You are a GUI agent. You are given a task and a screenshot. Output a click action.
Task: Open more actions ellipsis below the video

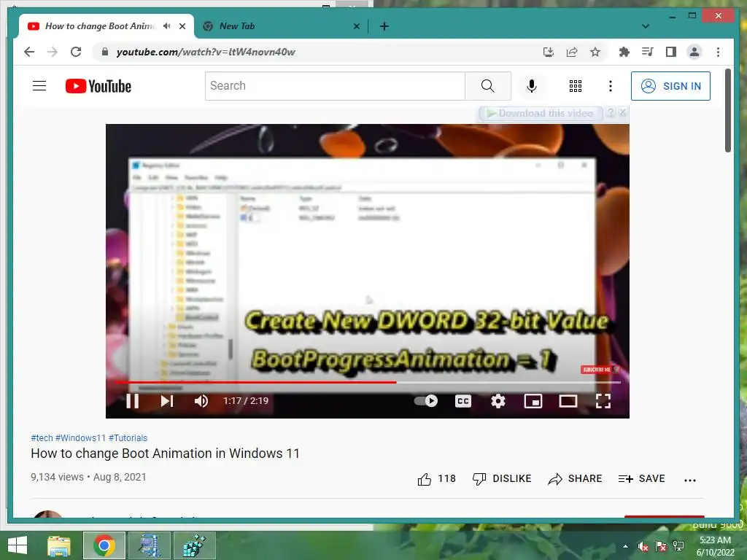point(690,480)
